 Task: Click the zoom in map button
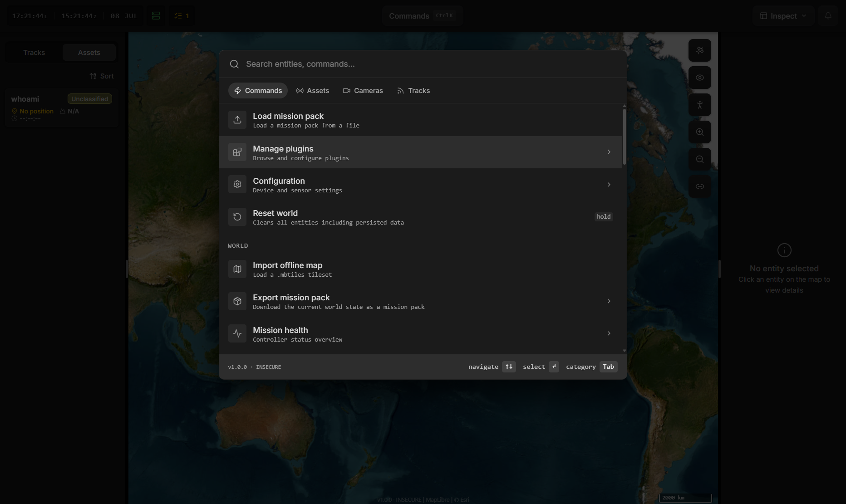pos(700,132)
